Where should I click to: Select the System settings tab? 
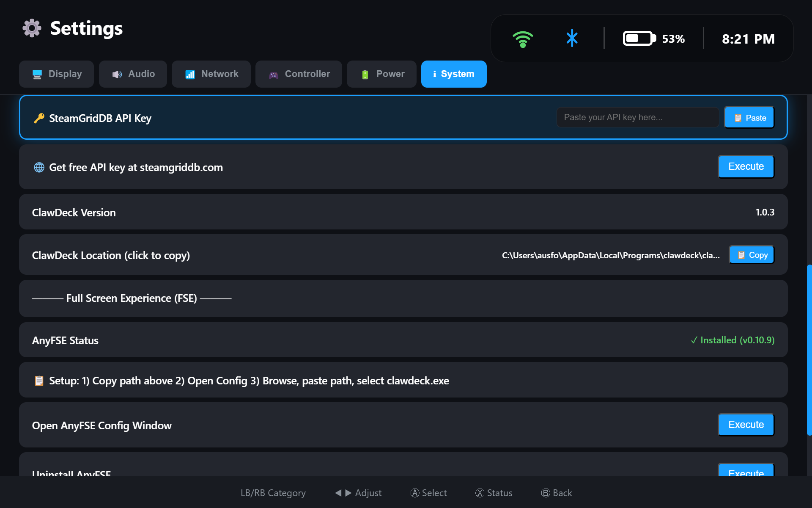pyautogui.click(x=454, y=74)
